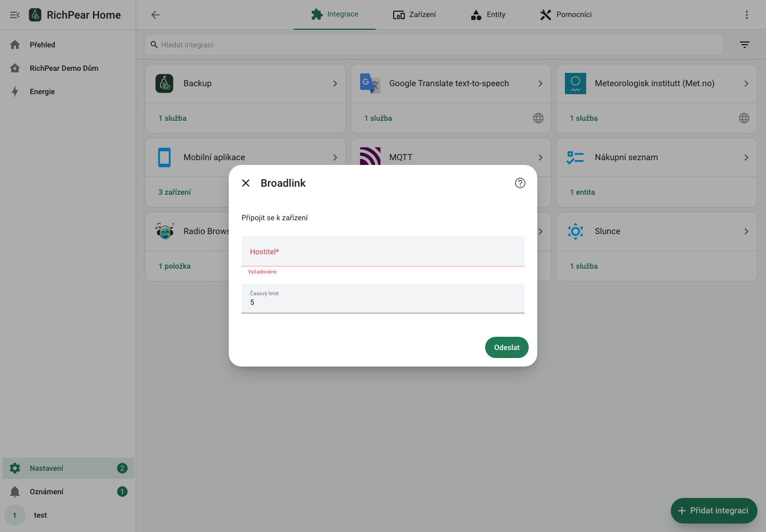The width and height of the screenshot is (766, 532).
Task: Open Energie in the sidebar
Action: coord(68,92)
